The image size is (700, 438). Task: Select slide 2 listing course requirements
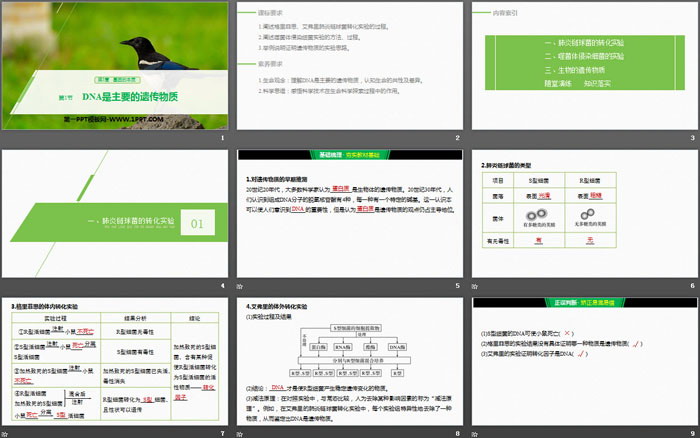pyautogui.click(x=350, y=66)
